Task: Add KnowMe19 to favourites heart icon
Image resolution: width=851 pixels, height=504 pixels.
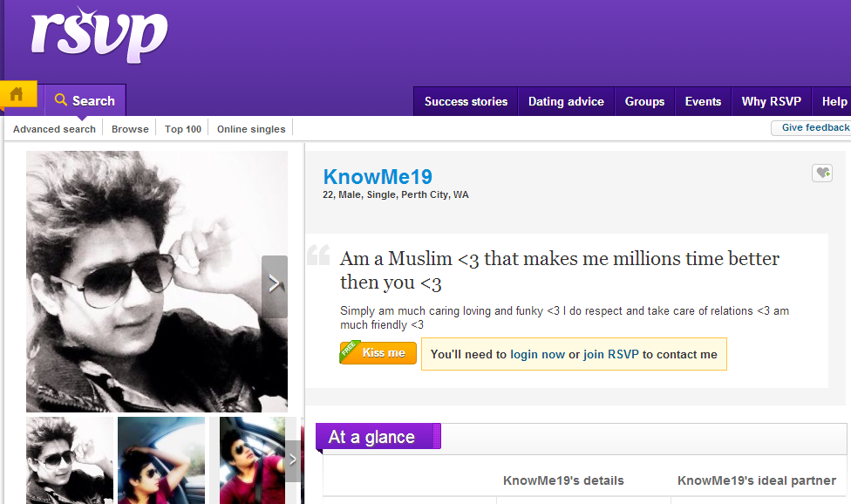Action: (822, 173)
